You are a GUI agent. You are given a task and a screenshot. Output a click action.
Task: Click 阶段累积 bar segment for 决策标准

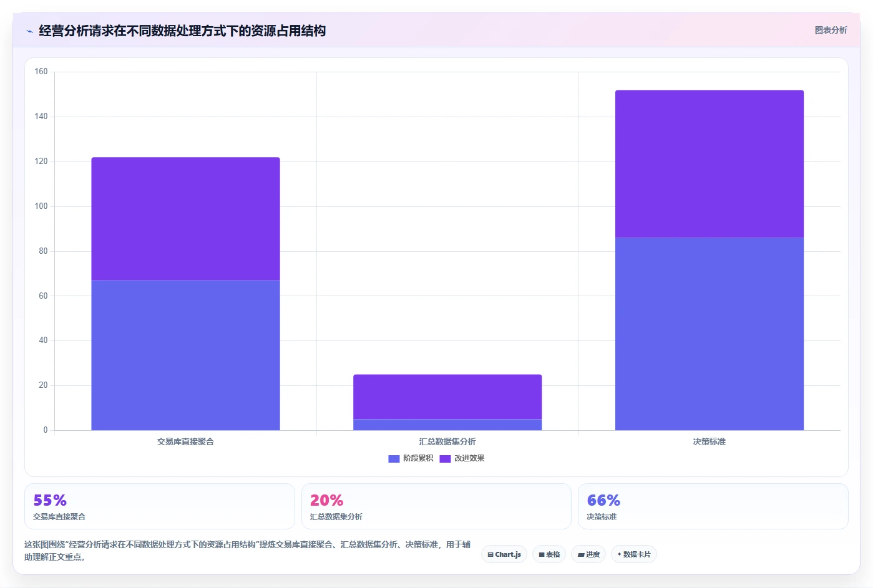tap(710, 334)
